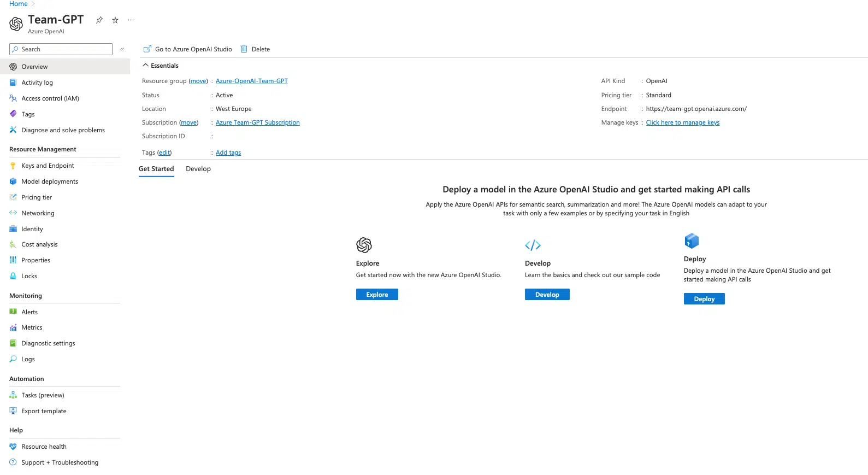Image resolution: width=868 pixels, height=475 pixels.
Task: Click the Tasks (preview) icon
Action: coord(13,395)
